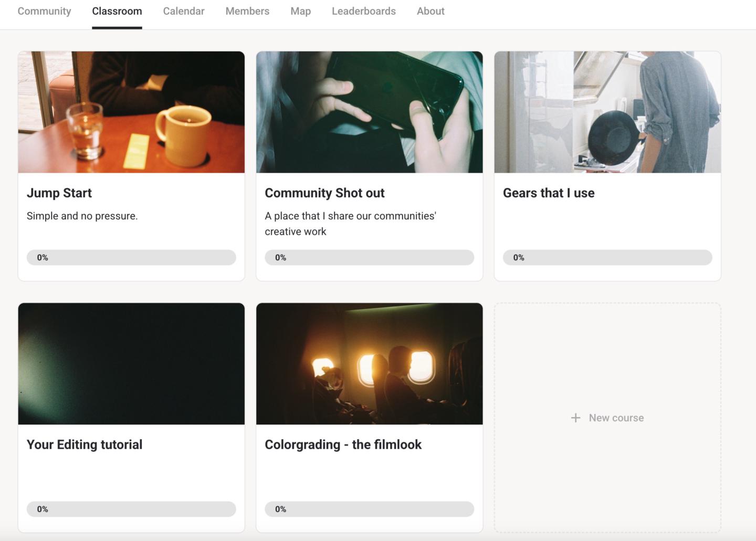Click Colorgrading - the filmlook title
Image resolution: width=756 pixels, height=541 pixels.
click(x=343, y=444)
